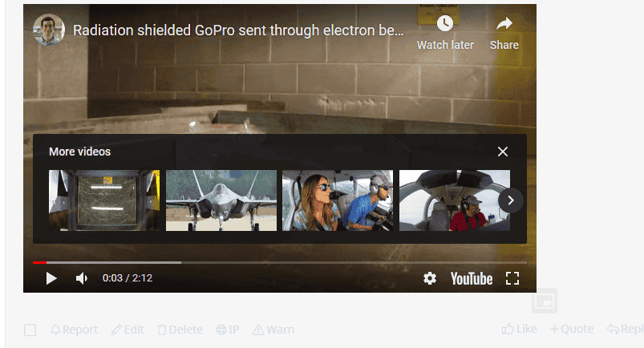Mute the video volume speaker icon
The image size is (644, 348).
[x=82, y=278]
